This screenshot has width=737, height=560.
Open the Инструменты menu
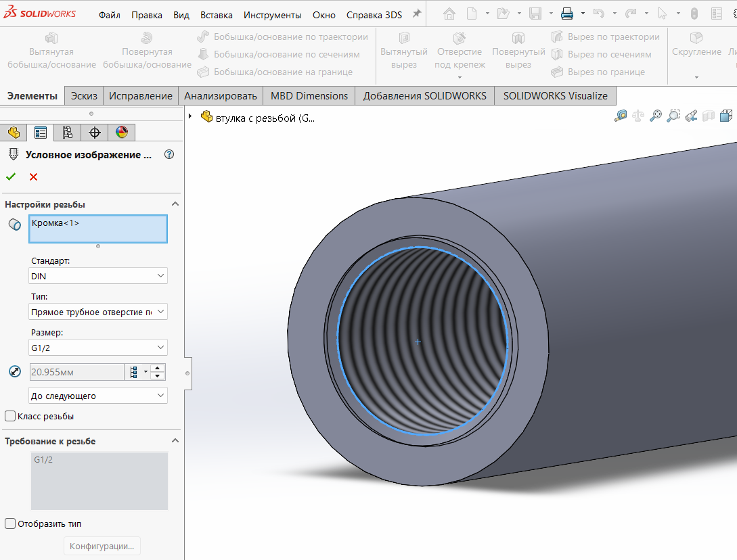tap(272, 15)
